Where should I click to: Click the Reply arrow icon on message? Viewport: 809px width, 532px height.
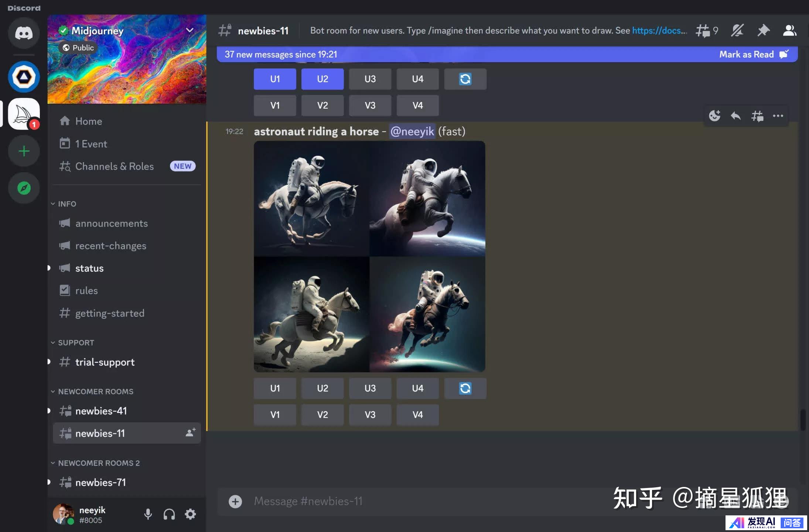pyautogui.click(x=735, y=116)
